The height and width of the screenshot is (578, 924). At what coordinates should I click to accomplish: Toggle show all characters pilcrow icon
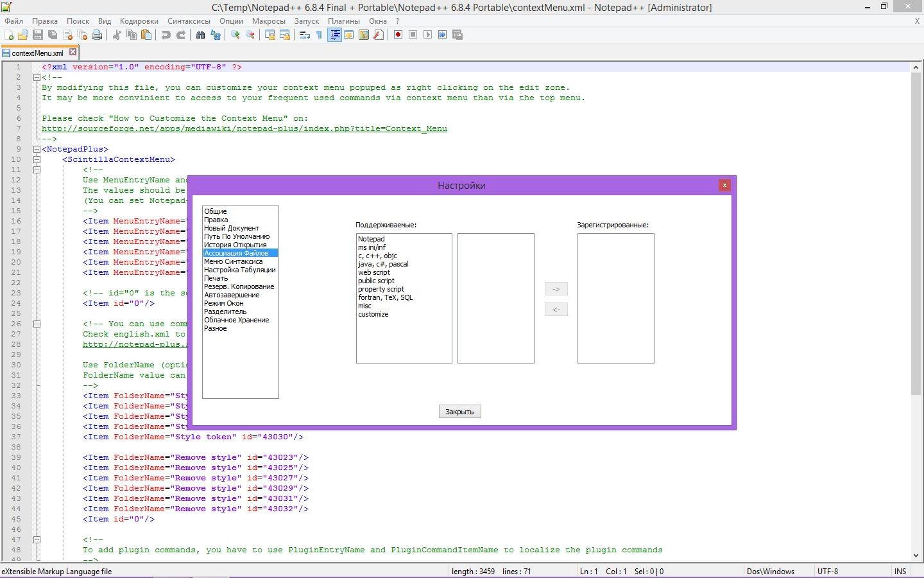coord(320,35)
